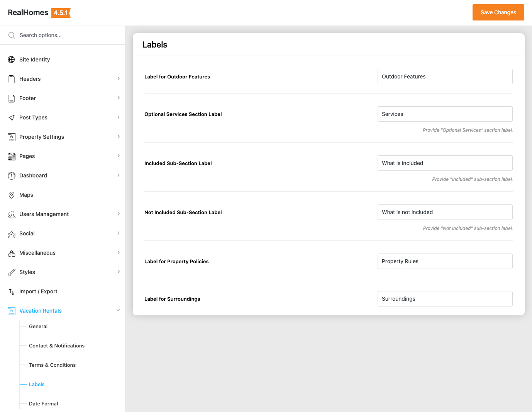Viewport: 532px width, 412px height.
Task: Open the Terms & Conditions sub-item
Action: [52, 365]
